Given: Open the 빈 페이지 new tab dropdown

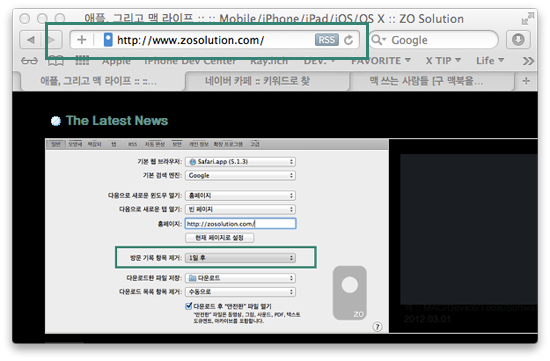Looking at the screenshot, I should point(240,209).
